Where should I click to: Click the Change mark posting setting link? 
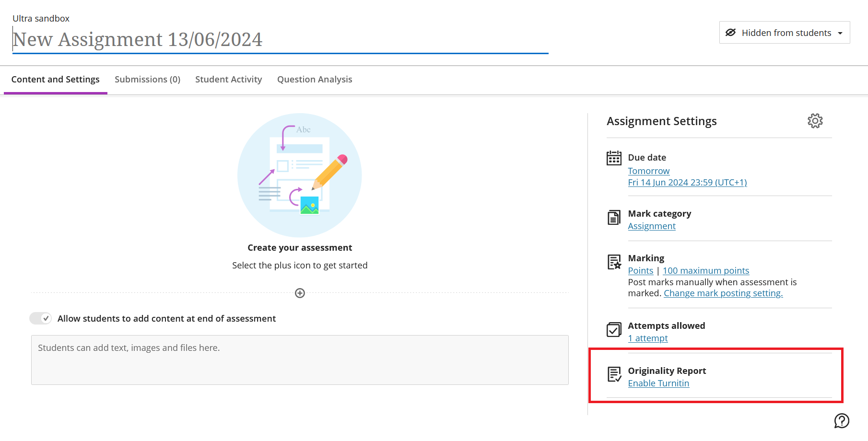coord(723,293)
